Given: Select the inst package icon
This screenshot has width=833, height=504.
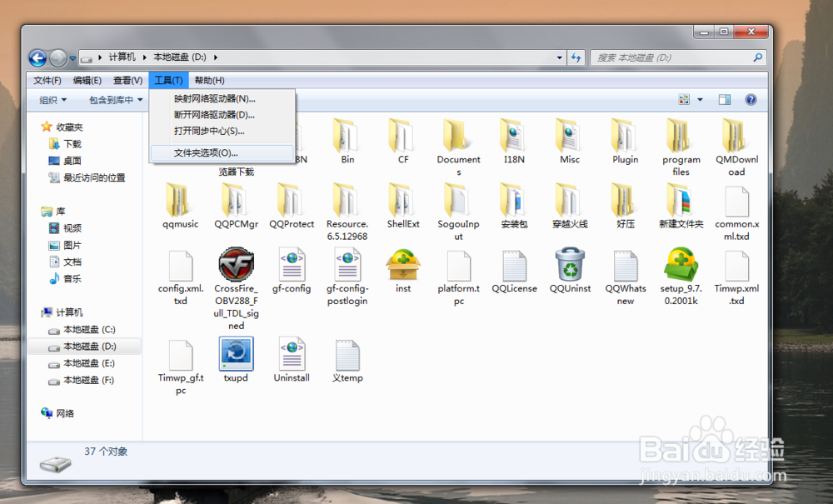Looking at the screenshot, I should tap(403, 264).
